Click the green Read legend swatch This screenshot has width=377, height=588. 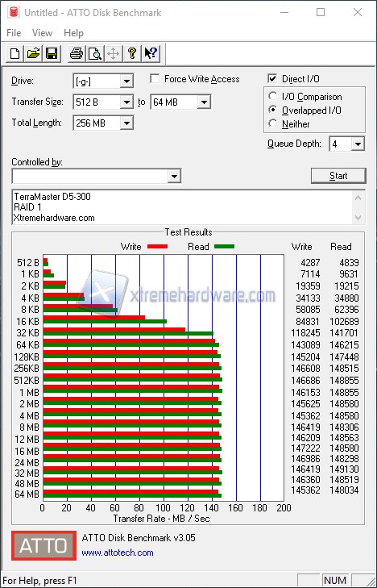click(224, 247)
